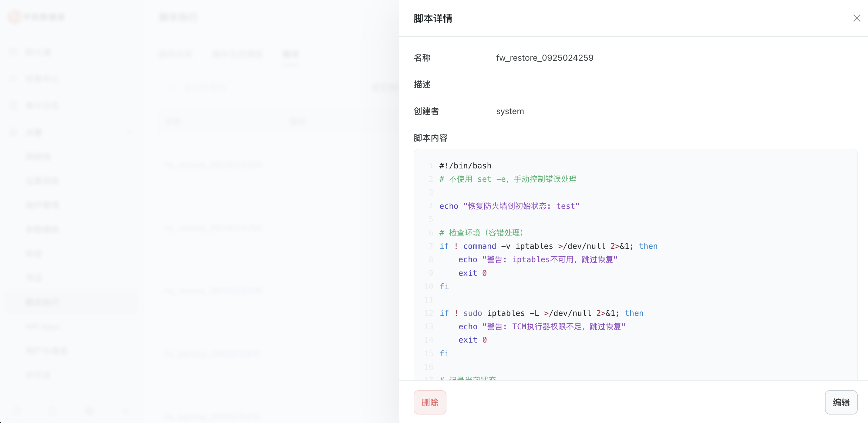
Task: Select the first tab above the table
Action: pyautogui.click(x=176, y=54)
